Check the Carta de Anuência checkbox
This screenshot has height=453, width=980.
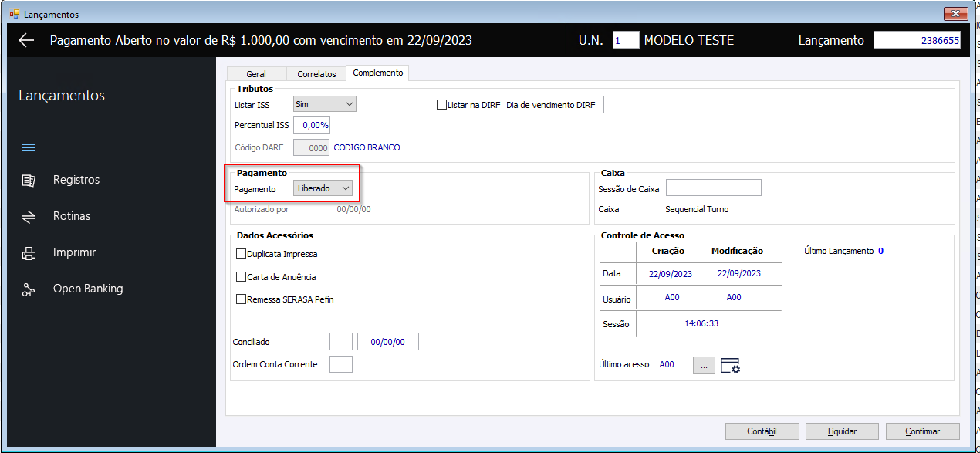tap(241, 277)
